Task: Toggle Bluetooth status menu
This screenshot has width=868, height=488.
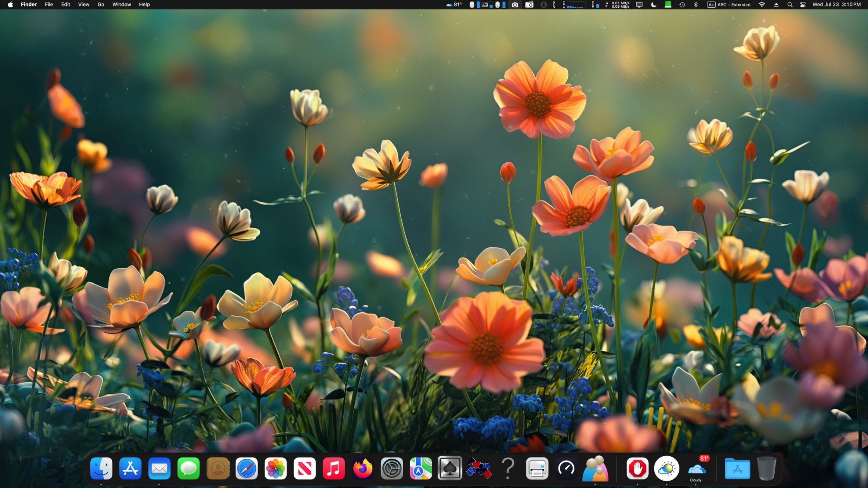Action: click(x=696, y=4)
